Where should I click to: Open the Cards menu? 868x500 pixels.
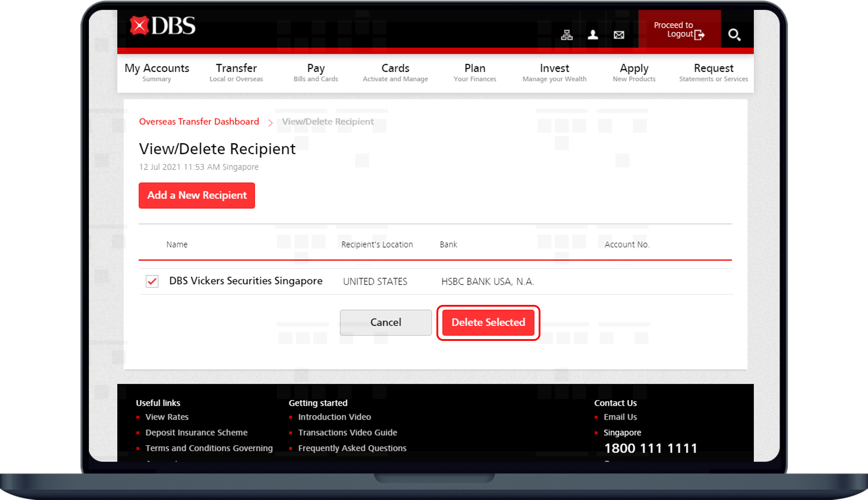pyautogui.click(x=395, y=73)
